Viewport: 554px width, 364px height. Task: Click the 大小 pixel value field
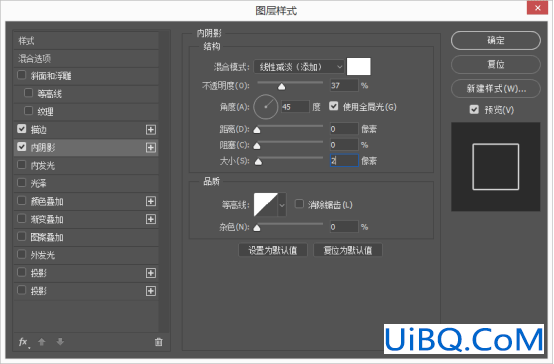[344, 161]
